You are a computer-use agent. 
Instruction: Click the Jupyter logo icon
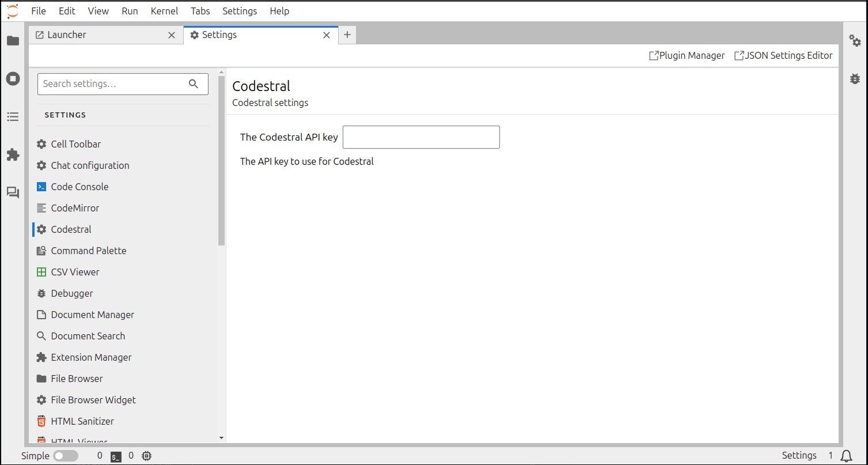click(x=13, y=11)
